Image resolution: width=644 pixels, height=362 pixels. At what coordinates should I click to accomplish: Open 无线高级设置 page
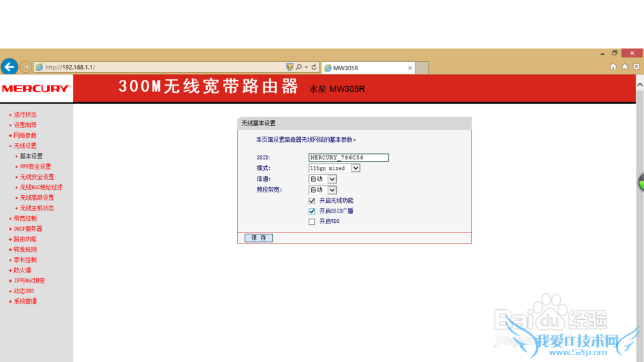37,198
